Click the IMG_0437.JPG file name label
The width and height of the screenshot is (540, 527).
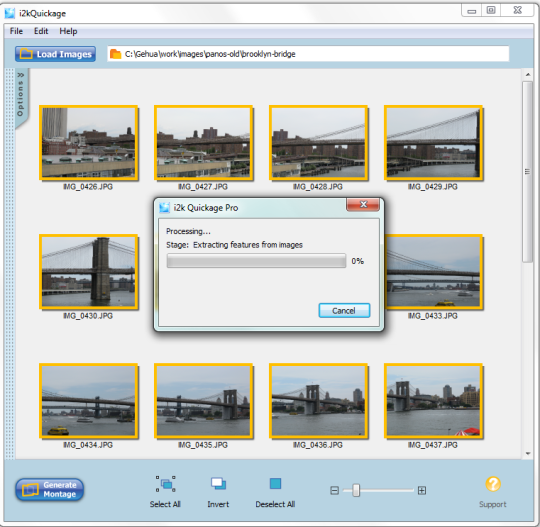[x=433, y=445]
